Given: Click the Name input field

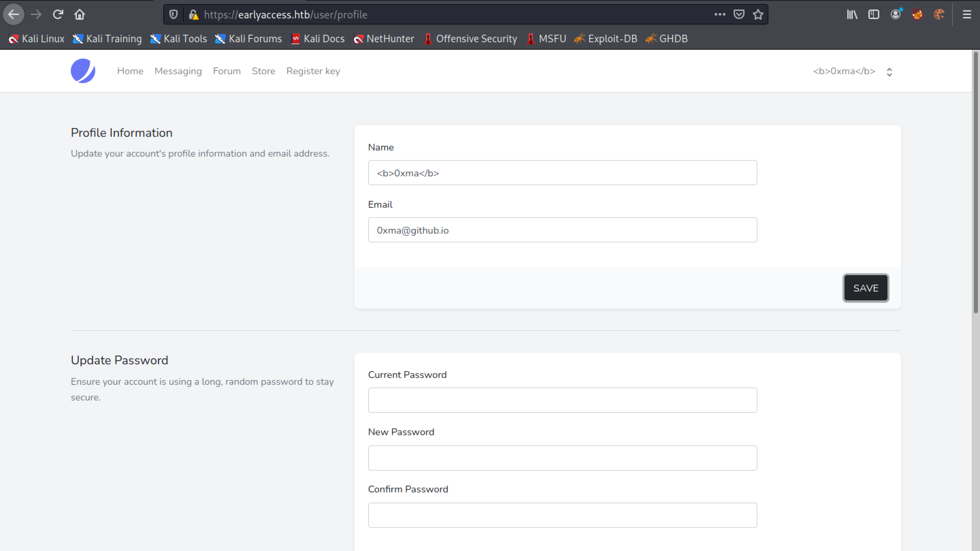Looking at the screenshot, I should point(562,173).
